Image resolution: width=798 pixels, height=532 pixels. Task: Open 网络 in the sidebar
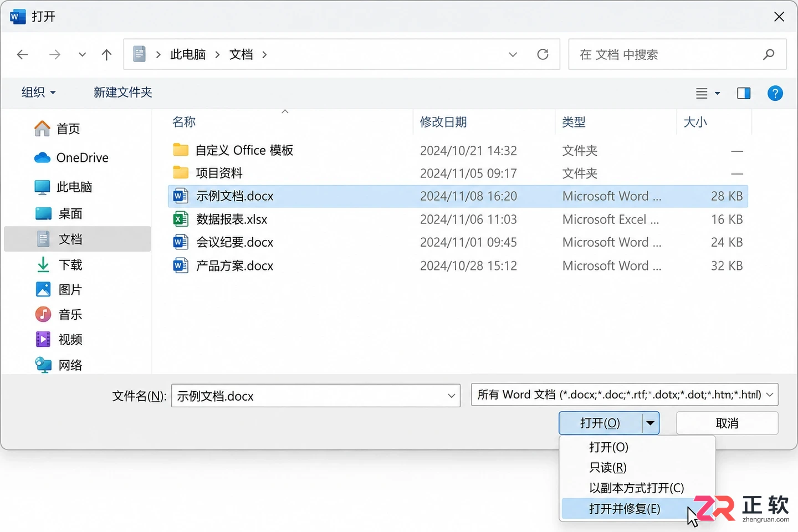click(x=59, y=365)
